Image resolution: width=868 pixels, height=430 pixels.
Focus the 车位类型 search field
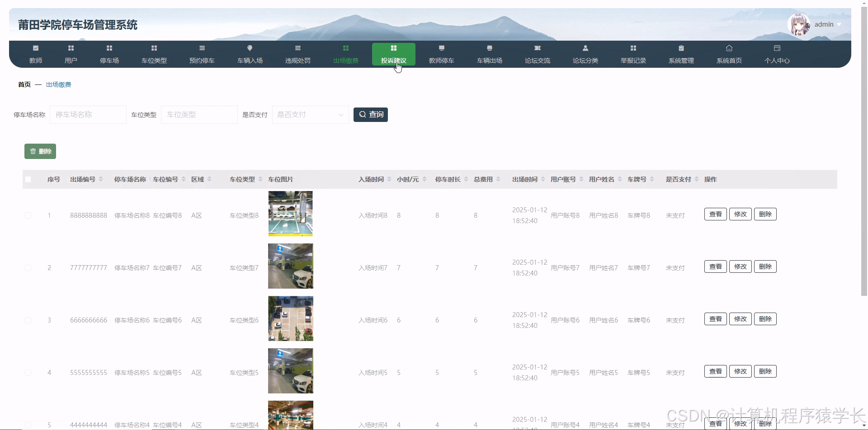point(199,115)
